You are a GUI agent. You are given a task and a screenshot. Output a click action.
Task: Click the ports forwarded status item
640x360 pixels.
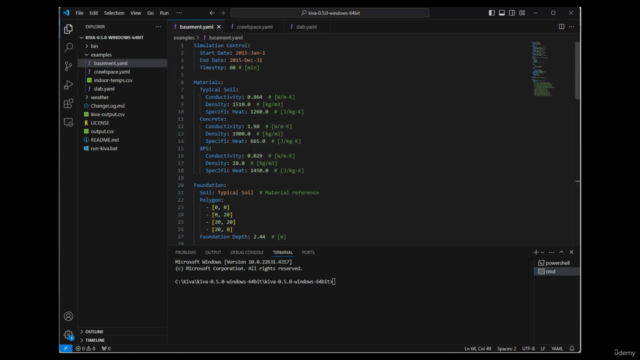106,349
